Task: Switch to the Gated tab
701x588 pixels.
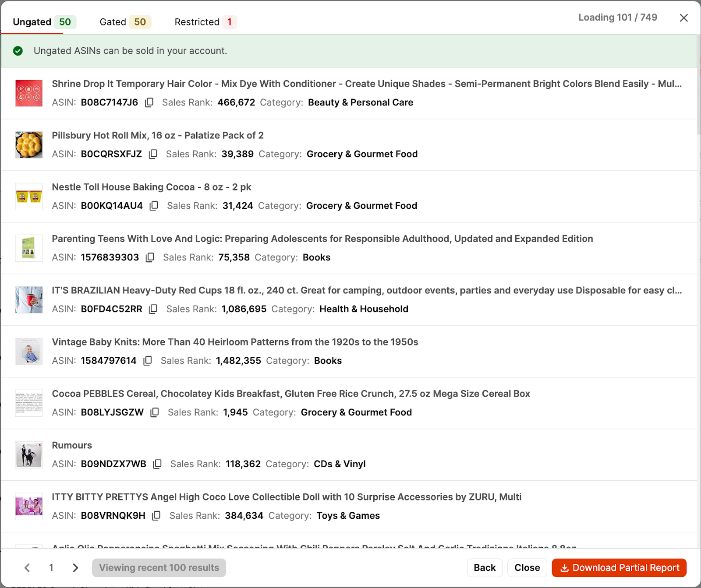Action: tap(125, 22)
